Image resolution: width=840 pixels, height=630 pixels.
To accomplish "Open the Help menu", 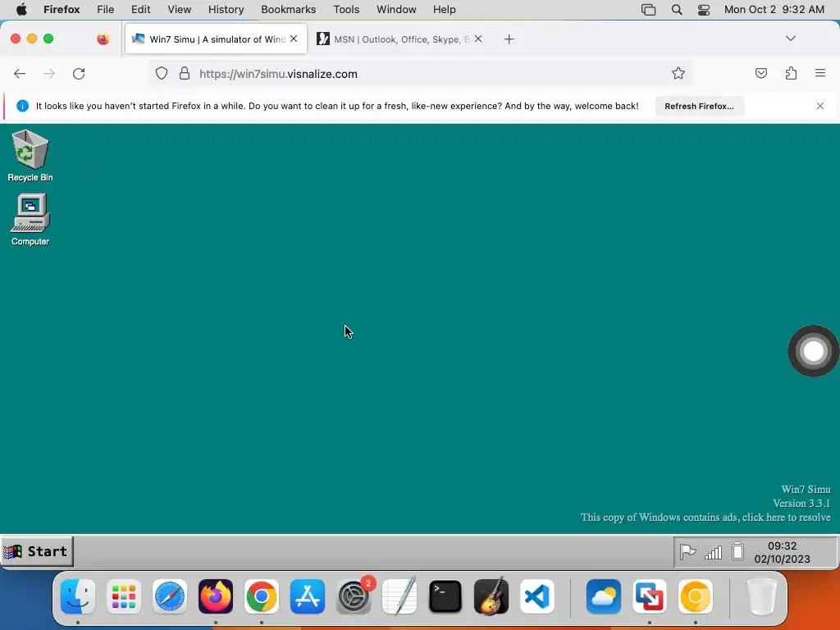I will click(x=444, y=10).
